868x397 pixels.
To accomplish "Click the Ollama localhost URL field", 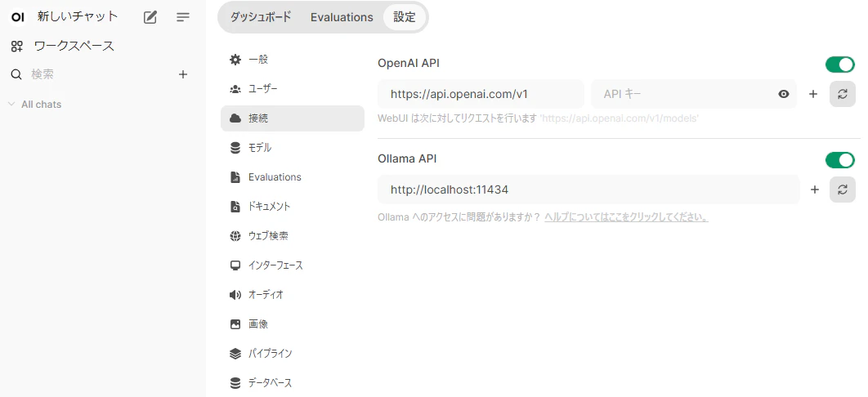I will click(x=588, y=190).
